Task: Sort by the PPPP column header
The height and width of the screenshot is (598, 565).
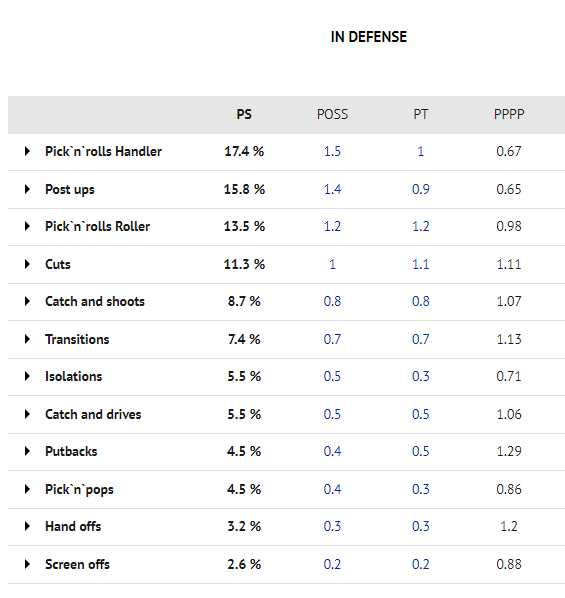Action: click(x=509, y=114)
